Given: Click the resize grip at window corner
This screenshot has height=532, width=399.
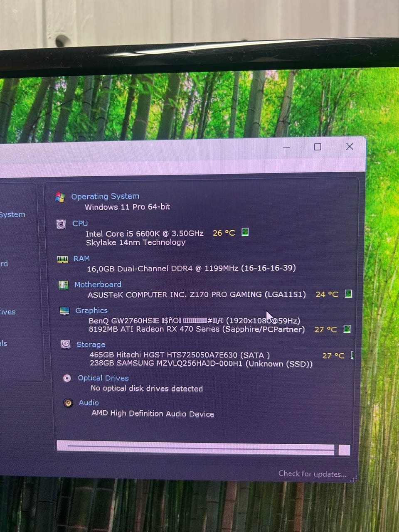Looking at the screenshot, I should pyautogui.click(x=354, y=479).
